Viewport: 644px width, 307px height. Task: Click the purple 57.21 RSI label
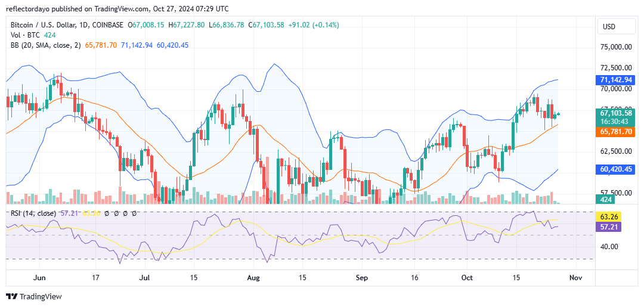pos(609,227)
